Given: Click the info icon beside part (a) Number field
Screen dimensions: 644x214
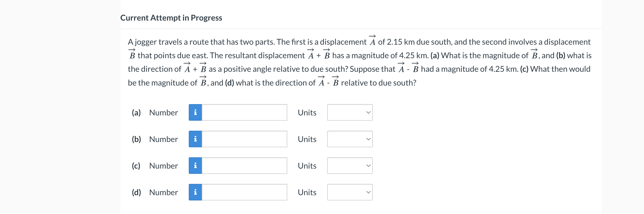Looking at the screenshot, I should pos(195,112).
